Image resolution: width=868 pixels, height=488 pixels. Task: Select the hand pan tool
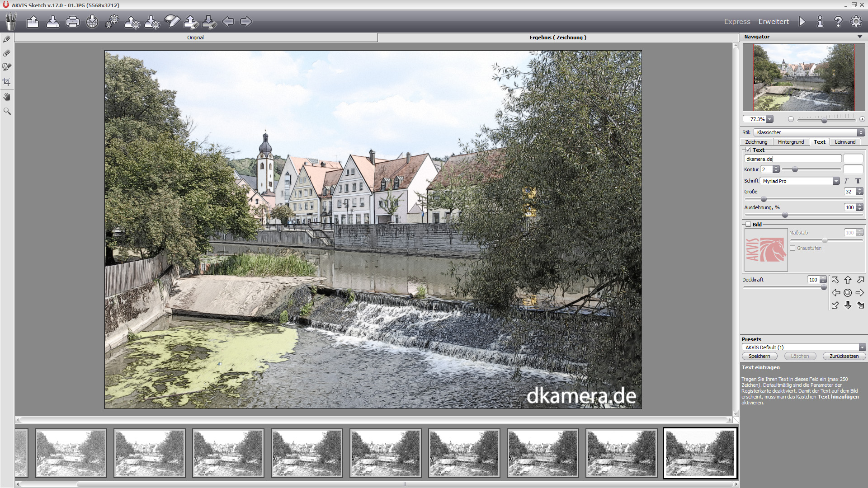pos(7,97)
